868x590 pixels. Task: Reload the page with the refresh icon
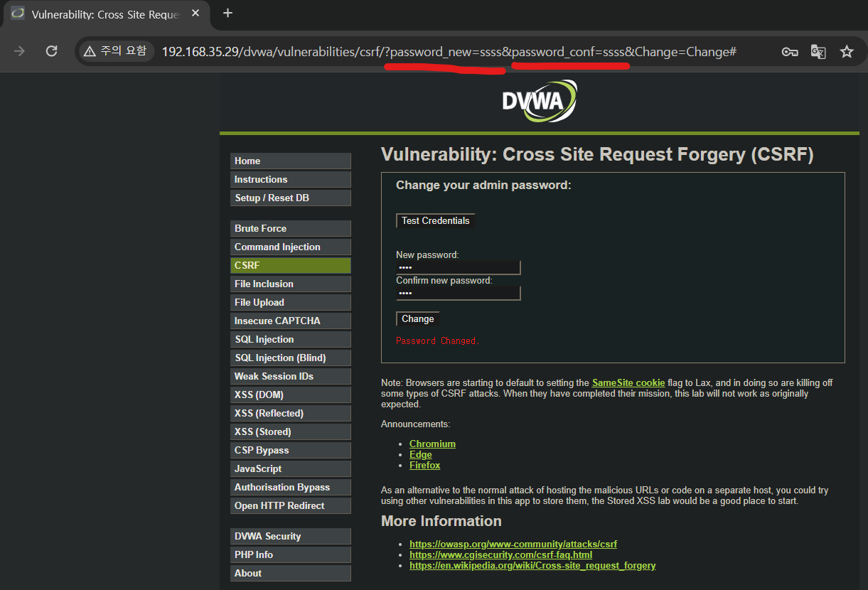pos(51,51)
